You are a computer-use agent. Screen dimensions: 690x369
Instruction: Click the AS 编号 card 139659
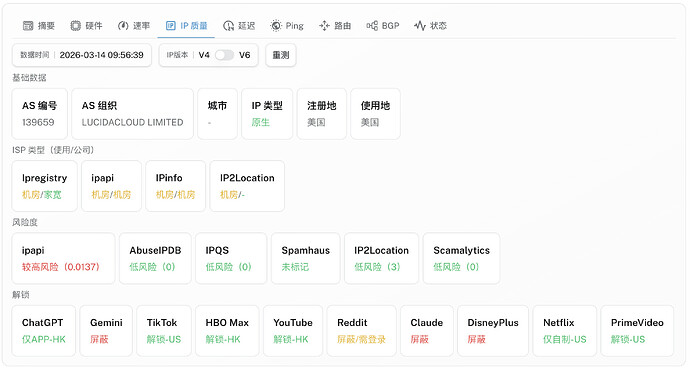(40, 114)
